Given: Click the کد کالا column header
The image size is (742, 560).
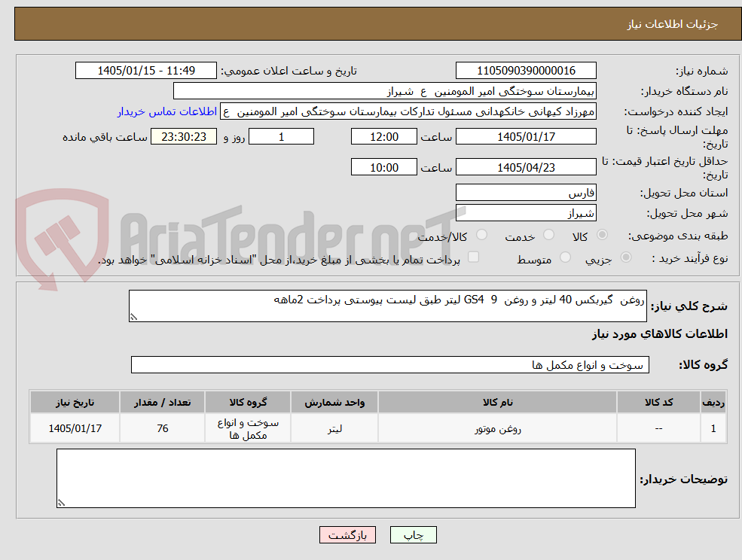Looking at the screenshot, I should click(658, 402).
